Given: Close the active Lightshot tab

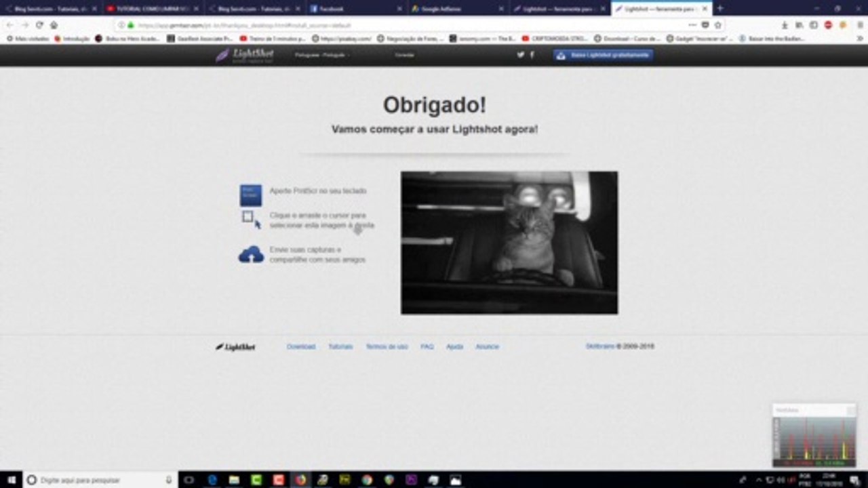Looking at the screenshot, I should coord(705,9).
